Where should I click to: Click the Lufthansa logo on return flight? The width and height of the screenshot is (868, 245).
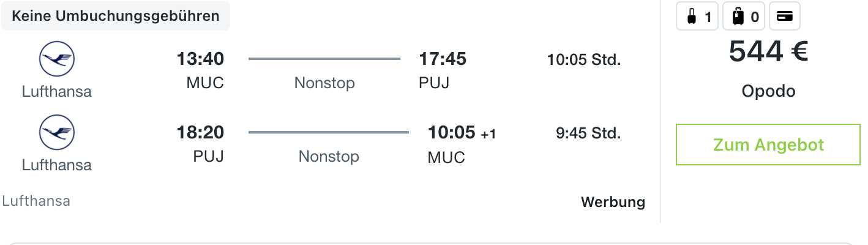(x=56, y=134)
